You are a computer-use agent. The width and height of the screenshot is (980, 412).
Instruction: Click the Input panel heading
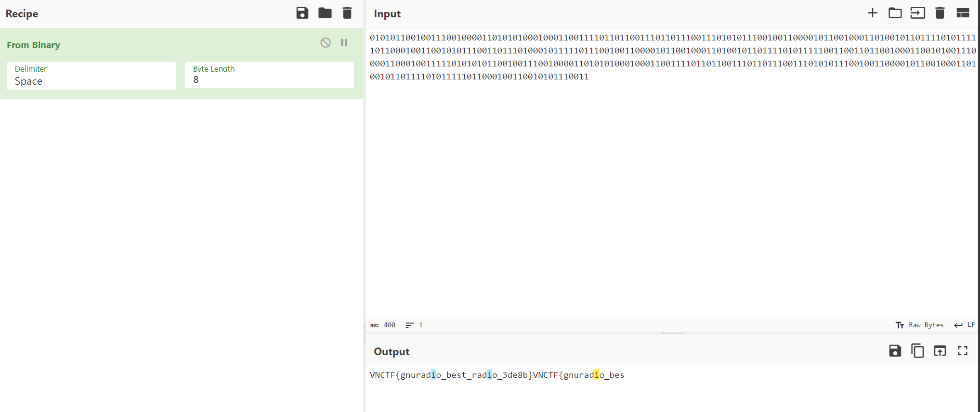tap(387, 13)
